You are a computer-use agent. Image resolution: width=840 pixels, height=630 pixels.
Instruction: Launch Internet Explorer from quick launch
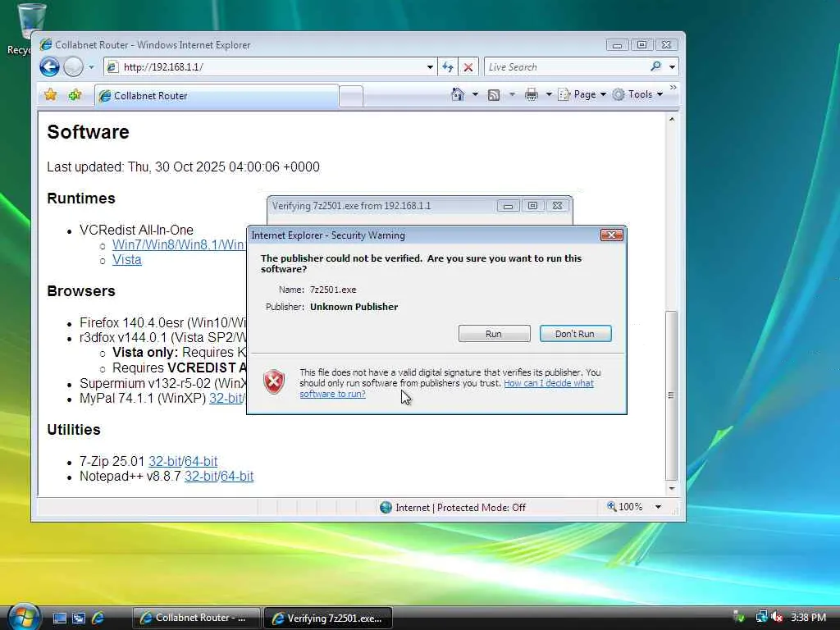(98, 619)
